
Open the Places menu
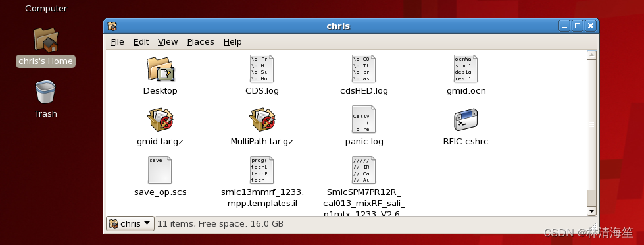click(x=201, y=42)
